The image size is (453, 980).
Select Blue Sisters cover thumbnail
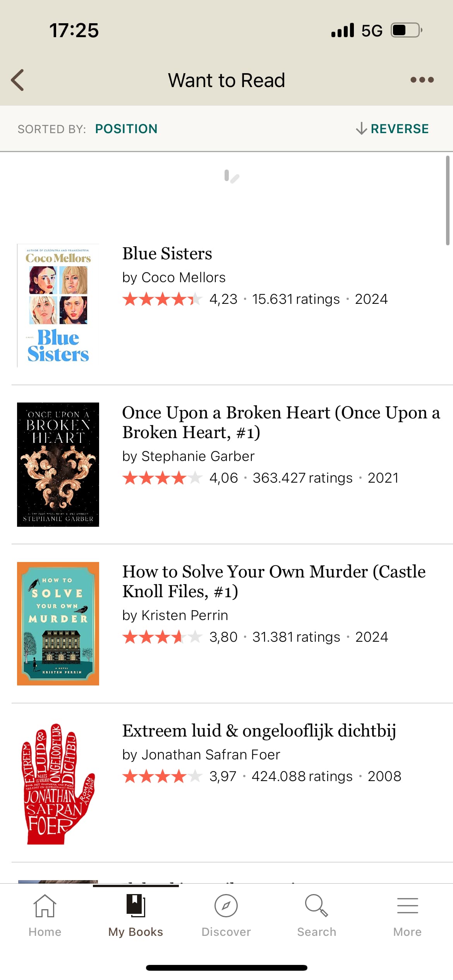[58, 305]
